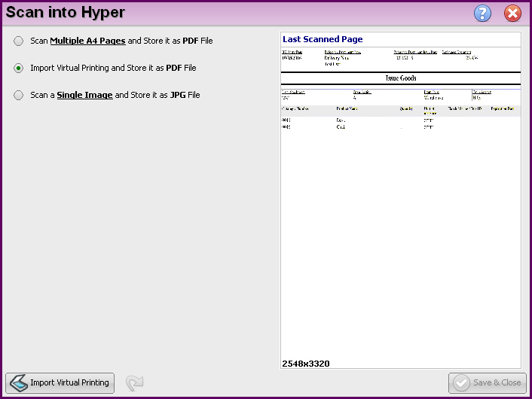Click the Import Virtual Printing button
Viewport: 532px width, 399px height.
click(x=60, y=383)
